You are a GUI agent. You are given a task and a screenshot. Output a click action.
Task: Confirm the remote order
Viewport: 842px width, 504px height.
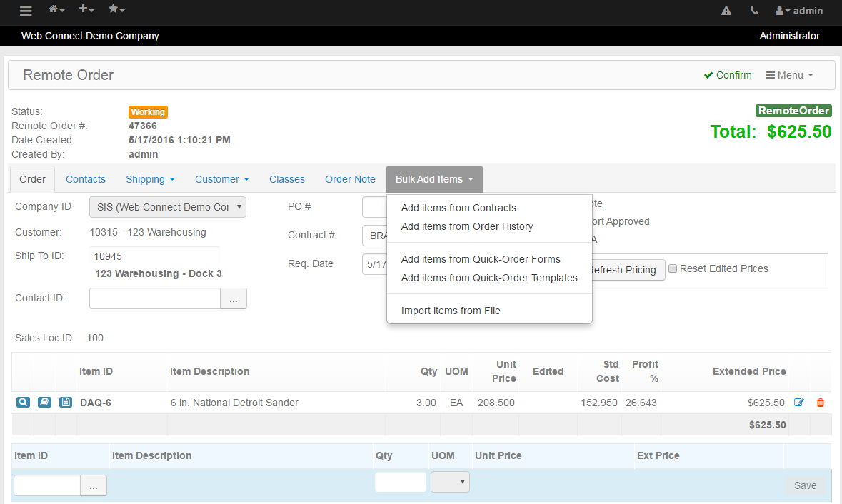point(728,75)
